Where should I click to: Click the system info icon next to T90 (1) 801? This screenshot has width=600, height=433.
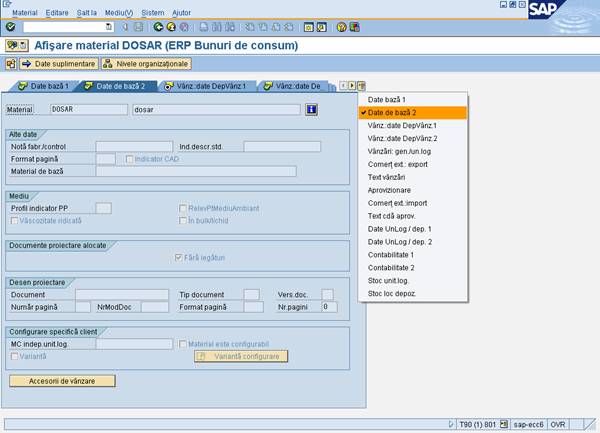pyautogui.click(x=504, y=424)
